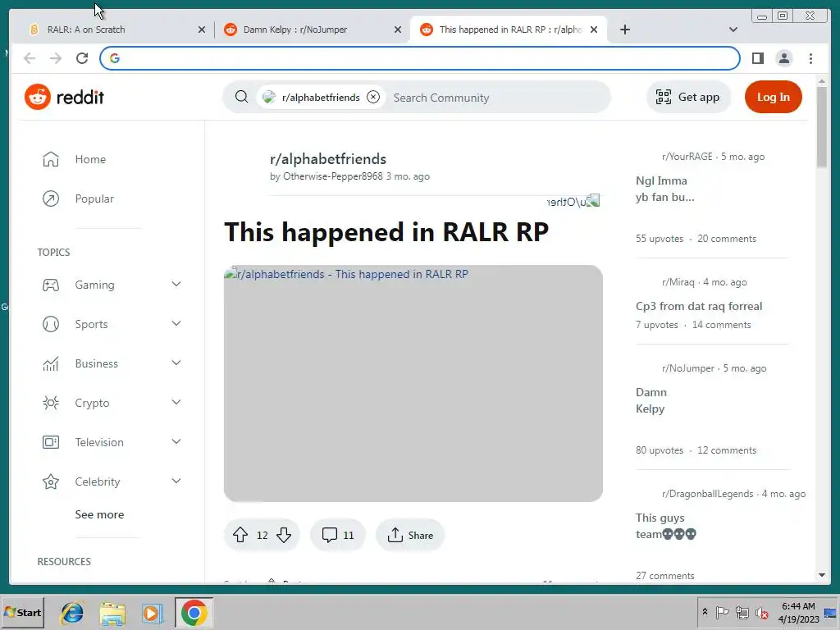
Task: Show hidden system tray icons
Action: coord(705,612)
